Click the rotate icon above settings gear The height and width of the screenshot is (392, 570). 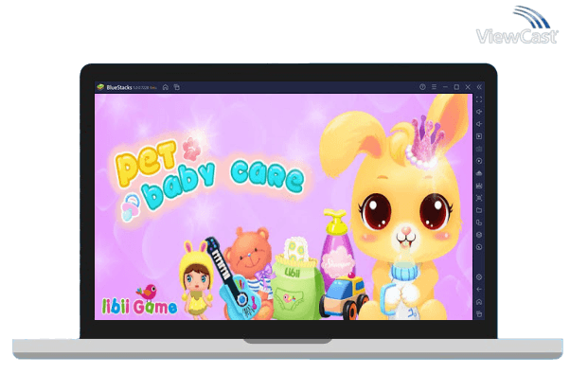[479, 247]
